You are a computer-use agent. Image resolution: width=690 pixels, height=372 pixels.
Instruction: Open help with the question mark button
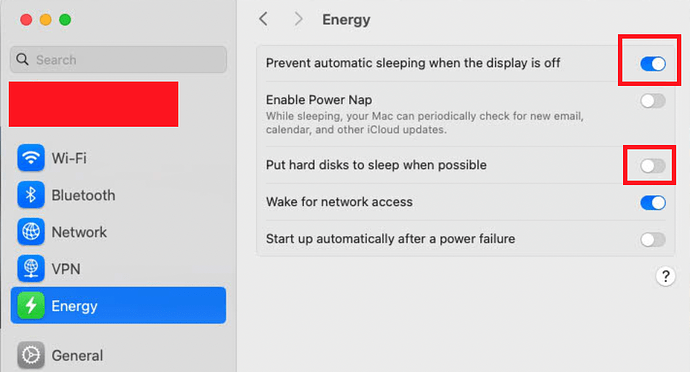pos(665,276)
